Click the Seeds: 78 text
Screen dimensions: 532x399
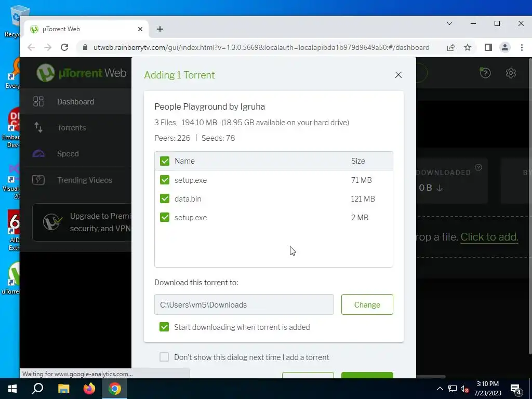218,138
